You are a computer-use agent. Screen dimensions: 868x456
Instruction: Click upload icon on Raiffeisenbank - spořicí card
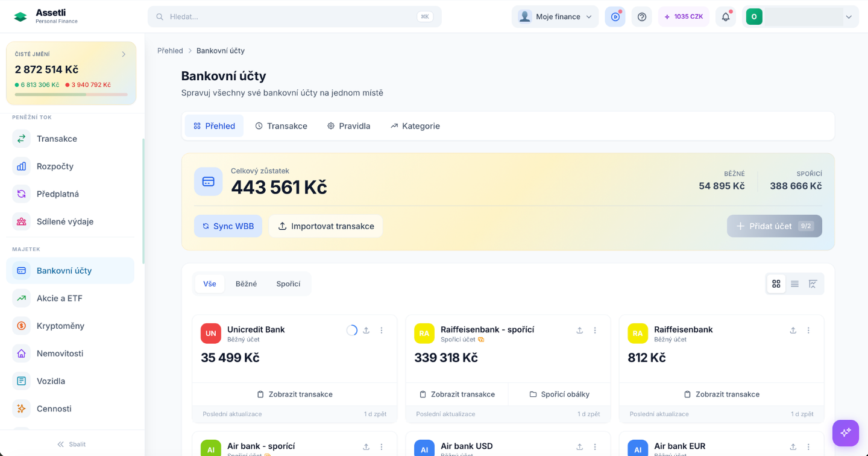(579, 331)
